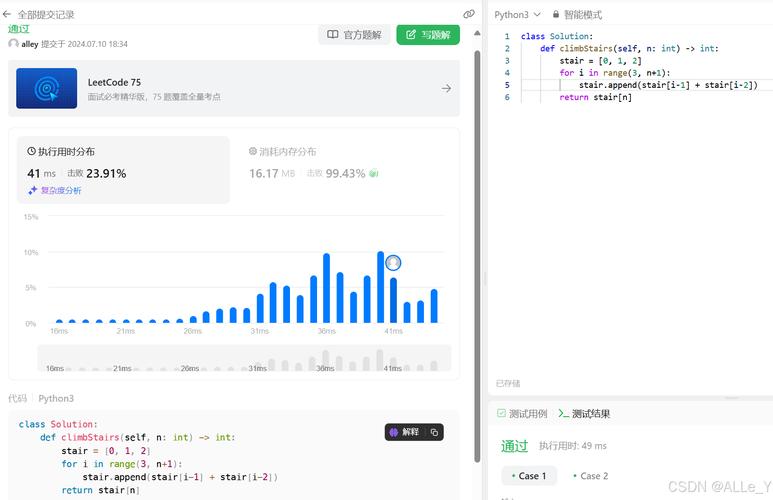Open alley's user avatar
773x500 pixels.
[x=13, y=43]
